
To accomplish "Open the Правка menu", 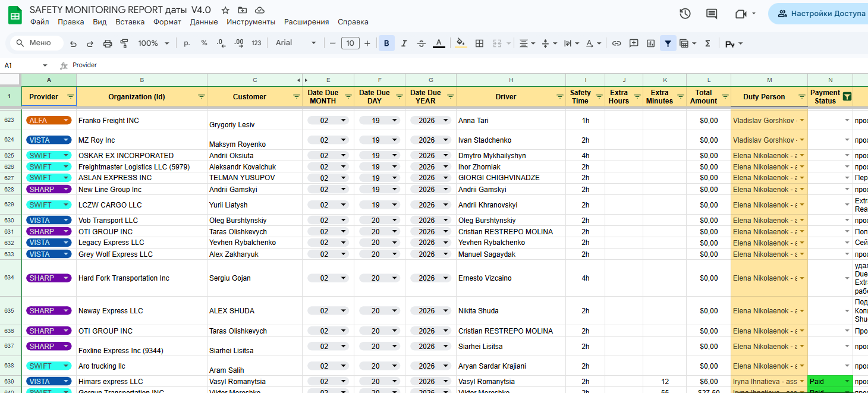I will coord(71,22).
